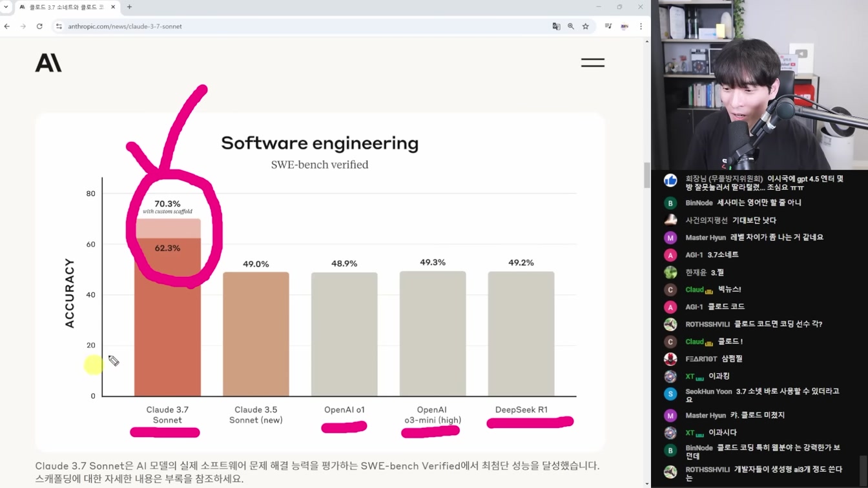Click the 70.3% value label
This screenshot has height=488, width=868.
167,204
